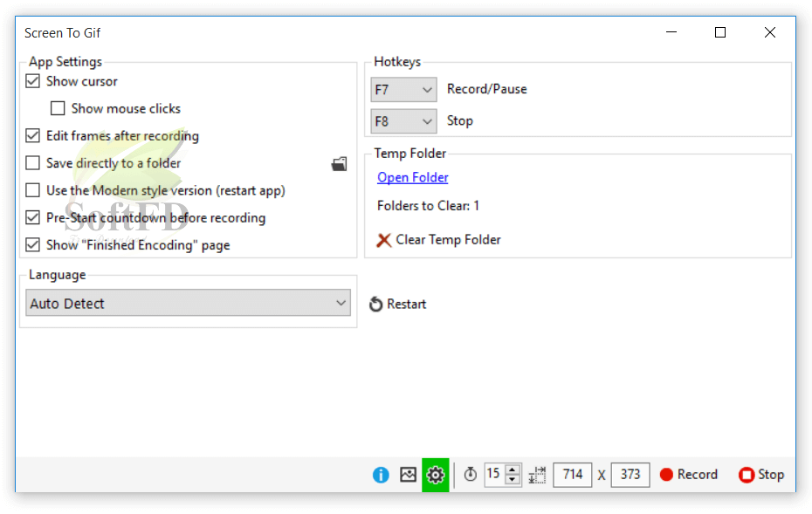Viewport: 812px width, 514px height.
Task: Click the resize dimensions icon beside 714
Action: [537, 475]
